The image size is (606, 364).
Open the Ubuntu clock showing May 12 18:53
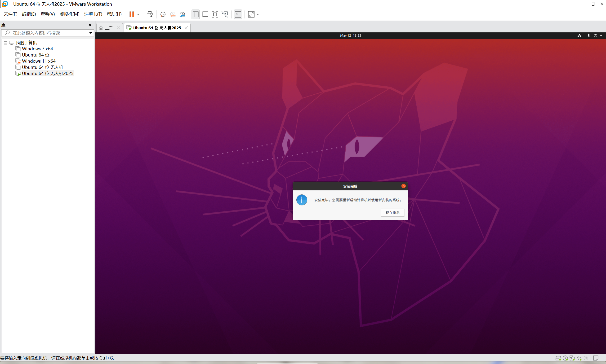(x=351, y=35)
